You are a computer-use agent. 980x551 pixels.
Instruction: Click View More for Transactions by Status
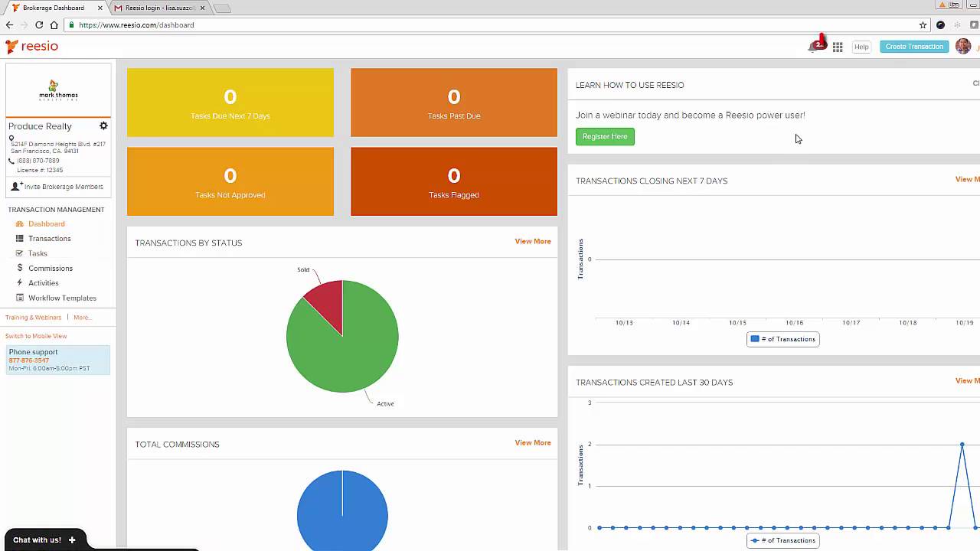coord(533,241)
